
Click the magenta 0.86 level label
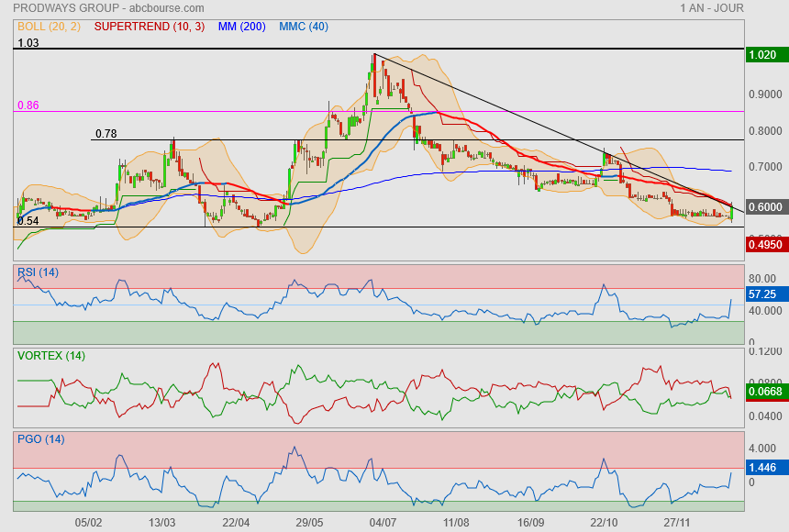[x=28, y=105]
